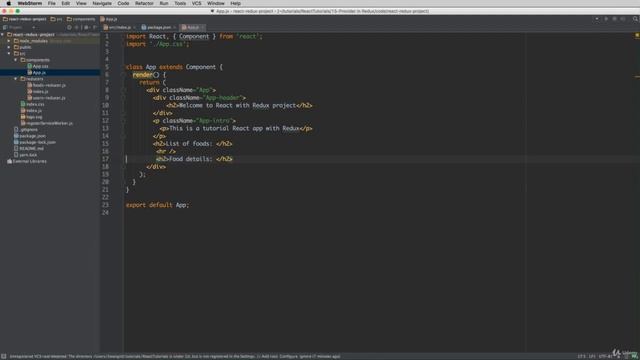Open the Code menu

(x=123, y=3)
